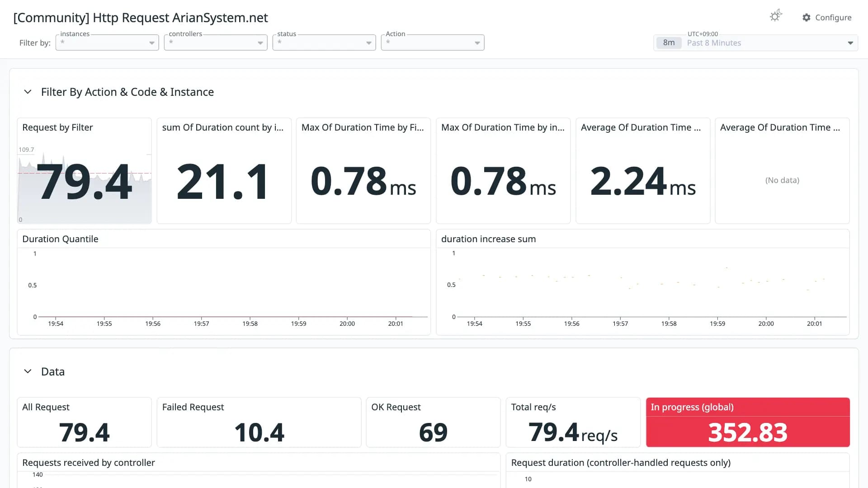The height and width of the screenshot is (488, 868).
Task: Click the Max Of Duration Time by Fi... widget
Action: [x=363, y=171]
